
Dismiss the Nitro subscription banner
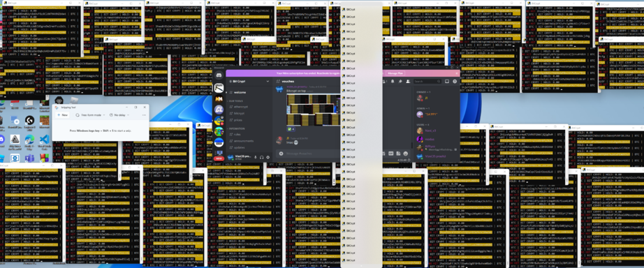tap(457, 73)
